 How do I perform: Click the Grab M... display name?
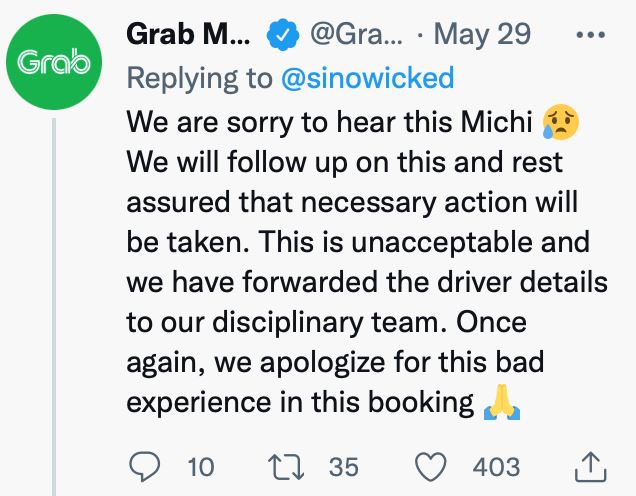[189, 33]
